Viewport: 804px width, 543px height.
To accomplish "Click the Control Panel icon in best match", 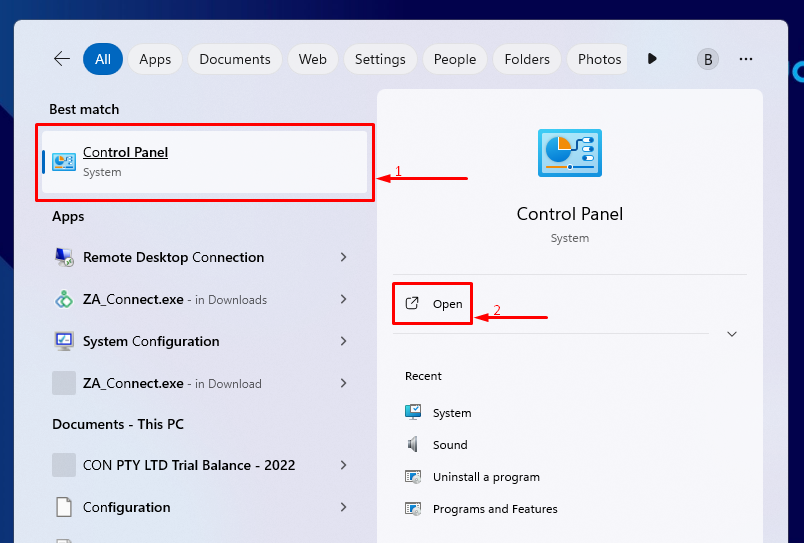I will [x=64, y=162].
